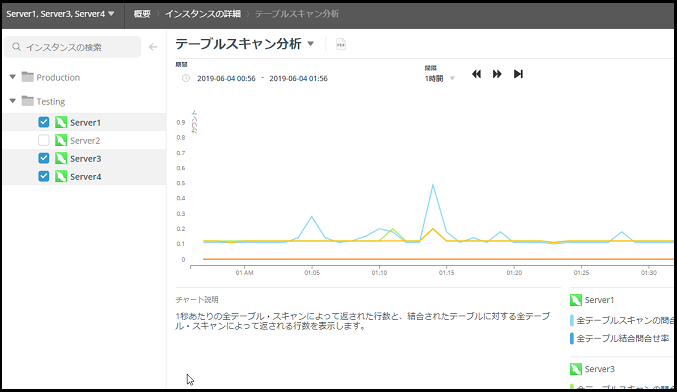Click the Server3 icon in the chart legend
This screenshot has width=677, height=392.
click(576, 369)
